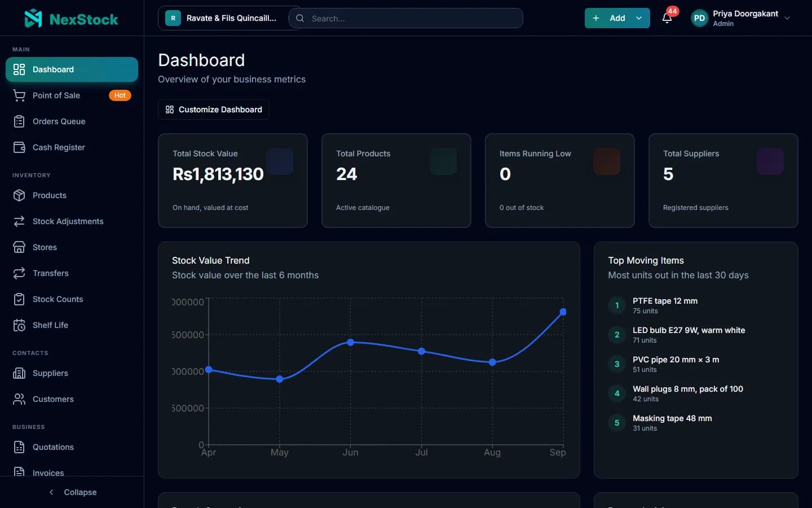
Task: Click the PD user avatar
Action: [699, 18]
